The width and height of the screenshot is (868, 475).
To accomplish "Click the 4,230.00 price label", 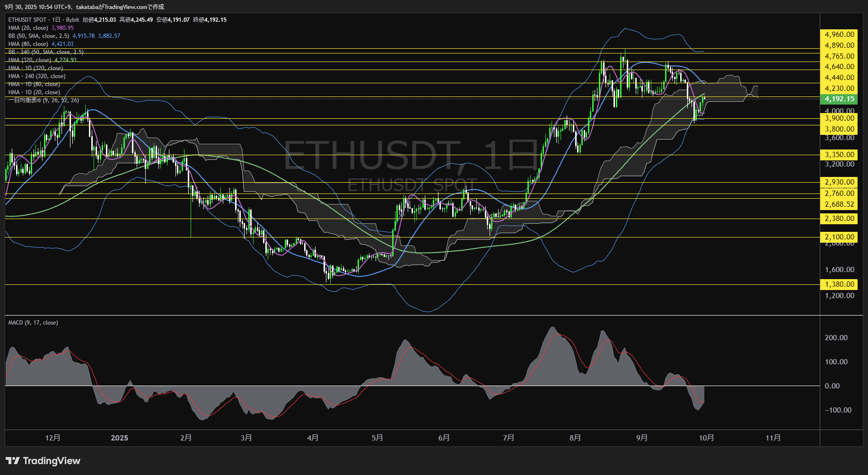I will point(839,88).
